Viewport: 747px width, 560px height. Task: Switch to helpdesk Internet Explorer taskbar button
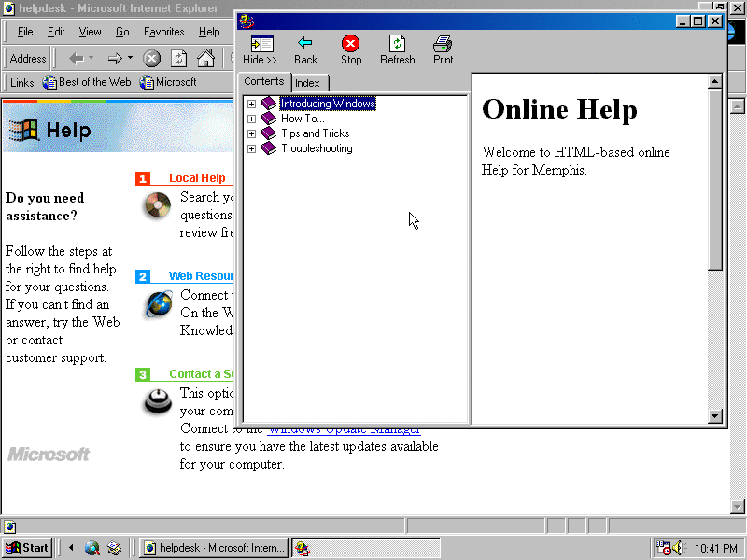coord(214,548)
